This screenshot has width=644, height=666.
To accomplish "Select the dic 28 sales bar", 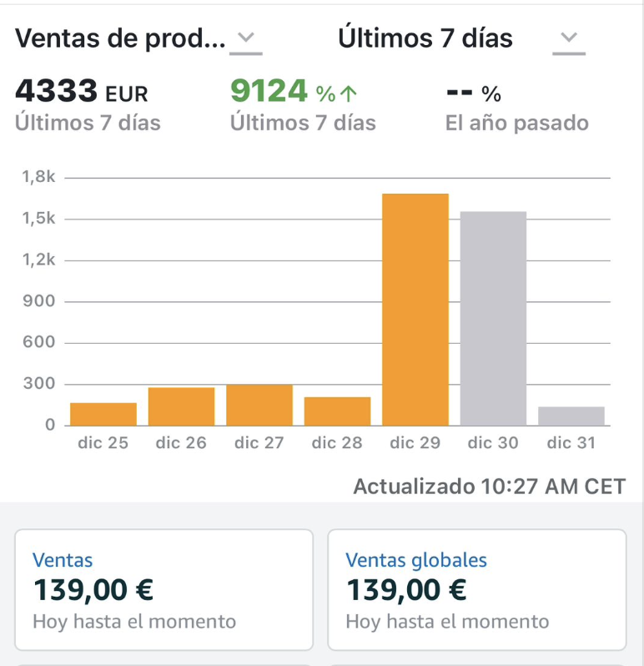I will point(337,411).
